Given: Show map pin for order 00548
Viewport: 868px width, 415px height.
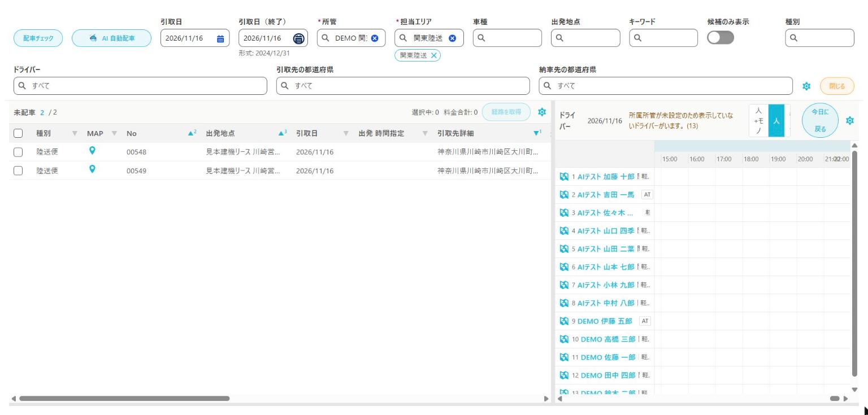Looking at the screenshot, I should pos(92,151).
